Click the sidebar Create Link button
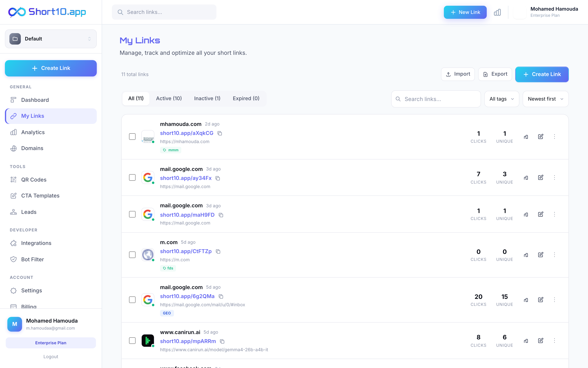This screenshot has width=588, height=368. (51, 68)
